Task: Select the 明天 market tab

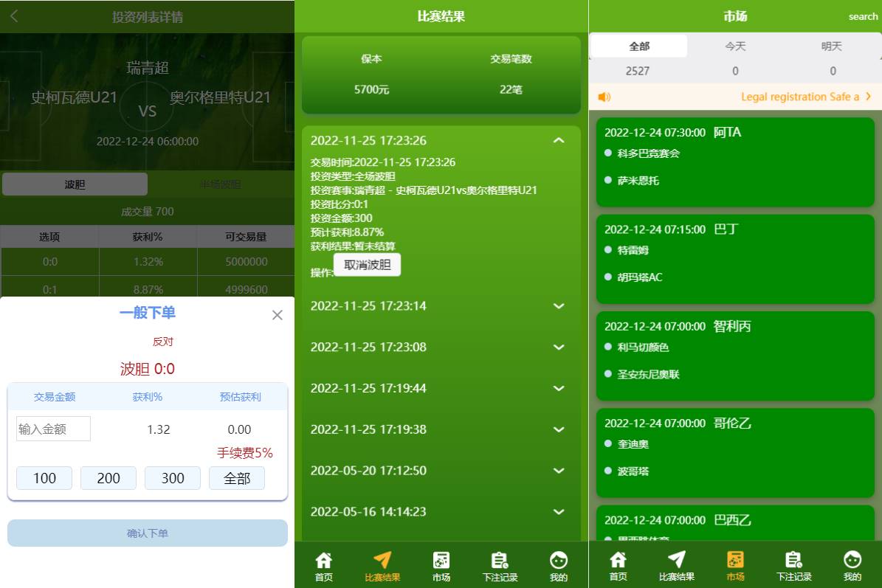Action: (831, 46)
